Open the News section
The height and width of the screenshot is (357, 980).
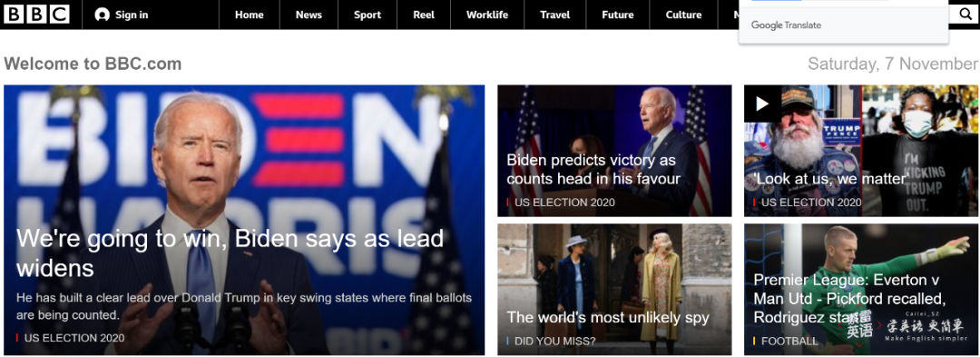click(309, 15)
